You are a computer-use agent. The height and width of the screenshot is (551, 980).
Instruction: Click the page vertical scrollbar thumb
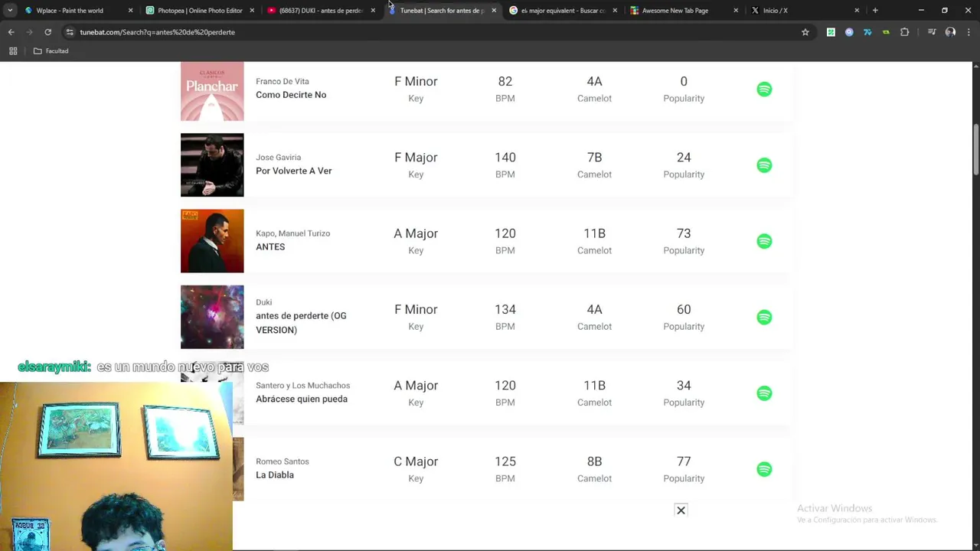click(976, 149)
